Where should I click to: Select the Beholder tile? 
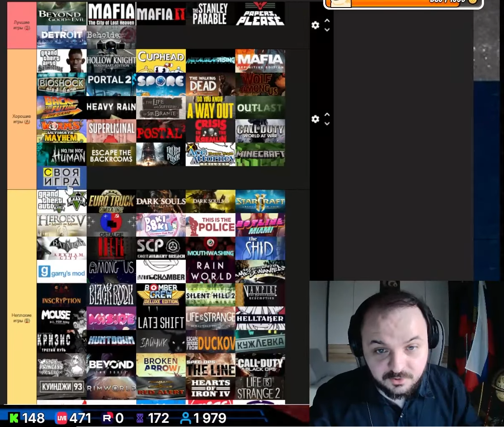click(111, 37)
